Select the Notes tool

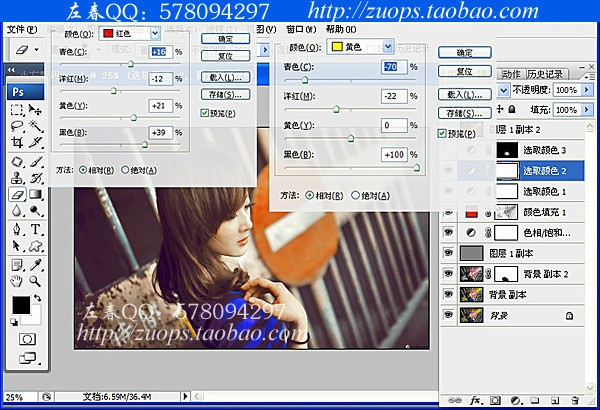click(x=16, y=265)
